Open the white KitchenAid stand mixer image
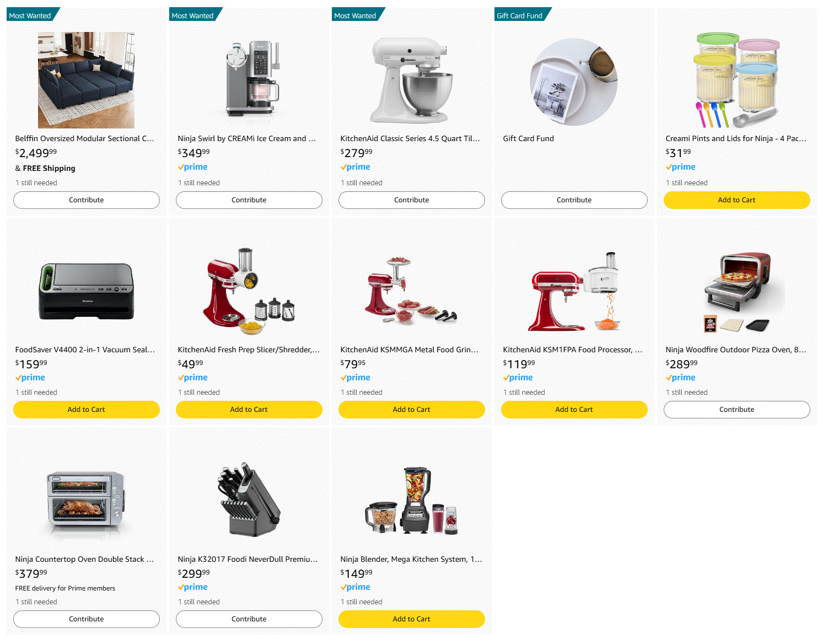Viewport: 823px width, 644px height. pyautogui.click(x=412, y=80)
